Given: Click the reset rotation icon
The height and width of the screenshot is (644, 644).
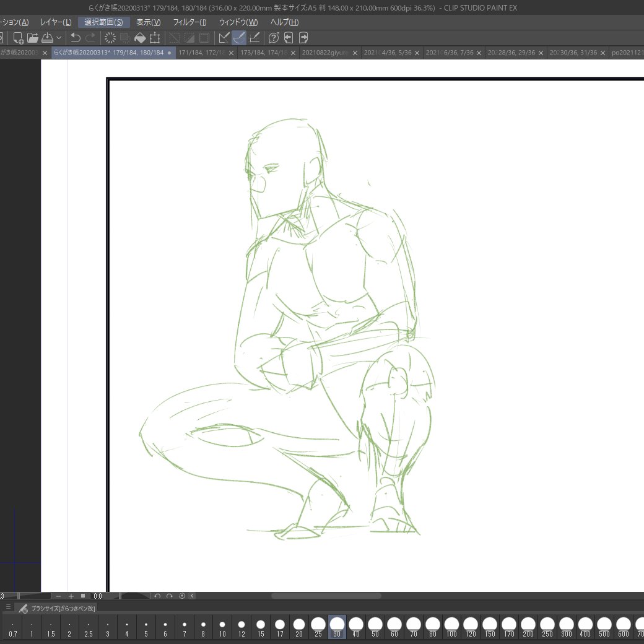Looking at the screenshot, I should click(182, 596).
